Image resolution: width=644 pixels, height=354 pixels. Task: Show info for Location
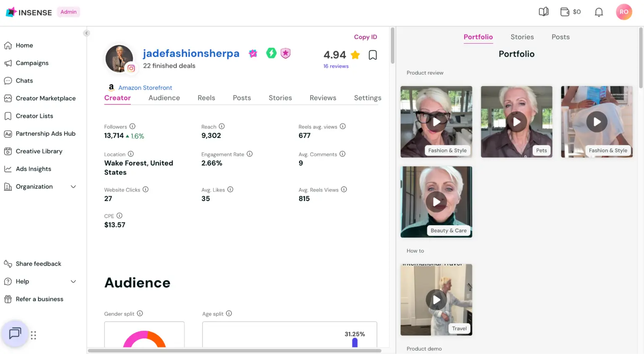click(131, 154)
